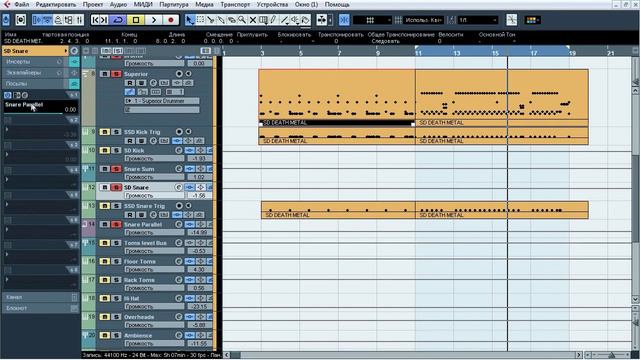Toggle Snap to Zero Crossing icon
The image size is (640, 360).
pos(511,20)
